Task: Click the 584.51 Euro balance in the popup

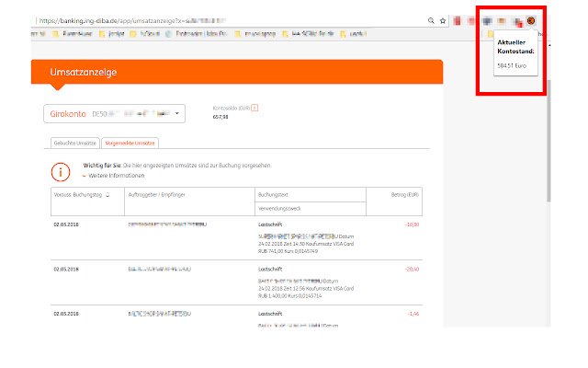Action: (x=512, y=65)
